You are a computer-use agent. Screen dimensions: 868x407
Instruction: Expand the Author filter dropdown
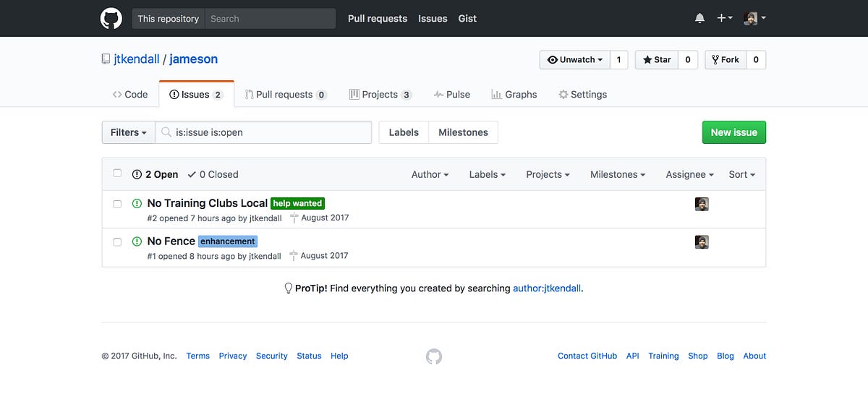[x=430, y=174]
